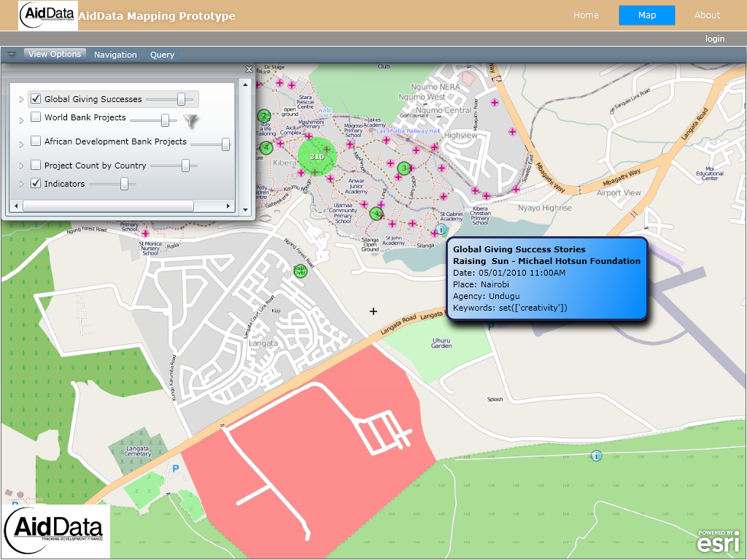Click the blue info marker near Silanga

coord(441,230)
